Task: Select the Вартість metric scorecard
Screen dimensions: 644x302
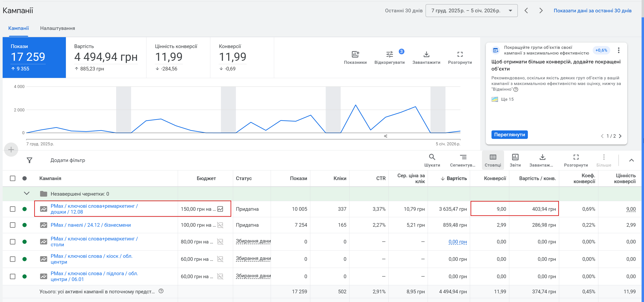Action: tap(106, 58)
